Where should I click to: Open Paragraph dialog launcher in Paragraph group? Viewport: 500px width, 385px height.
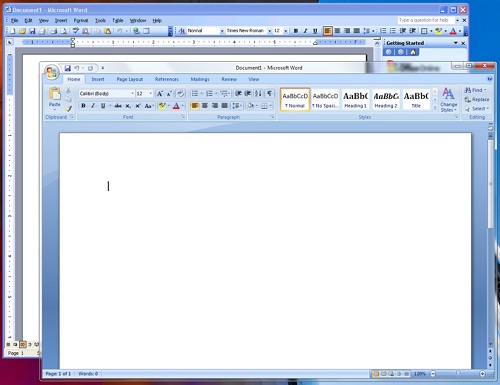(272, 117)
